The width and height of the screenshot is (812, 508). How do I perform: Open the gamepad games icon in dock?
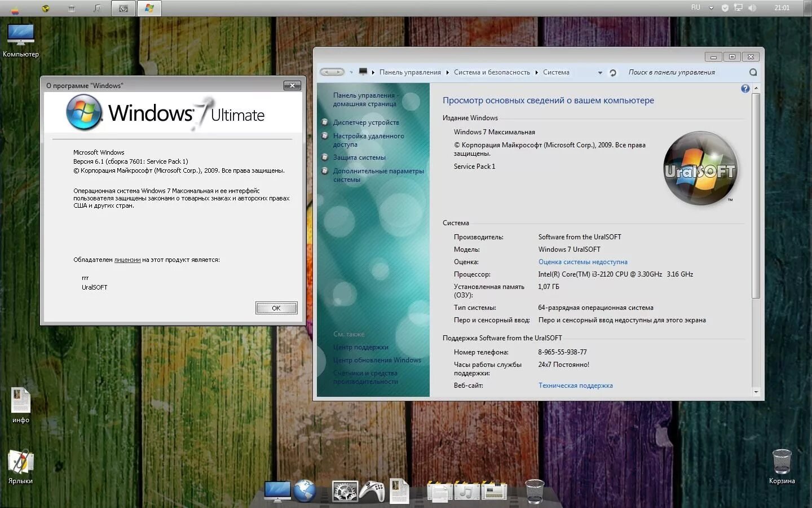click(x=372, y=492)
